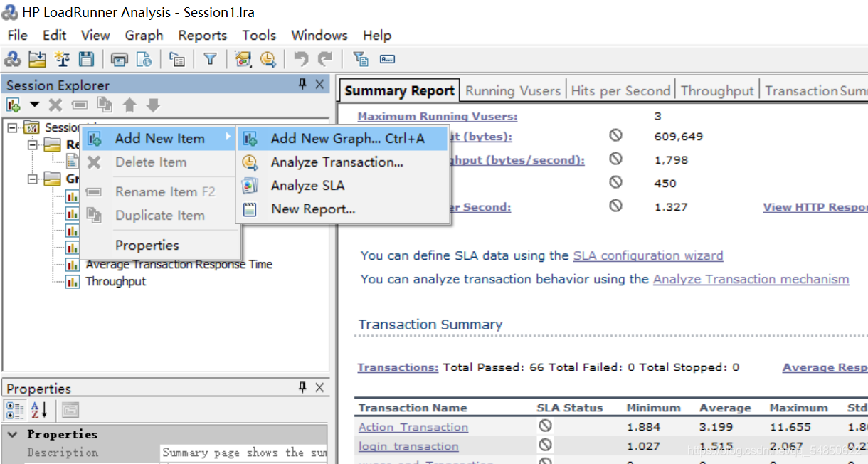Collapse the Session root tree node
The height and width of the screenshot is (464, 868).
tap(11, 127)
